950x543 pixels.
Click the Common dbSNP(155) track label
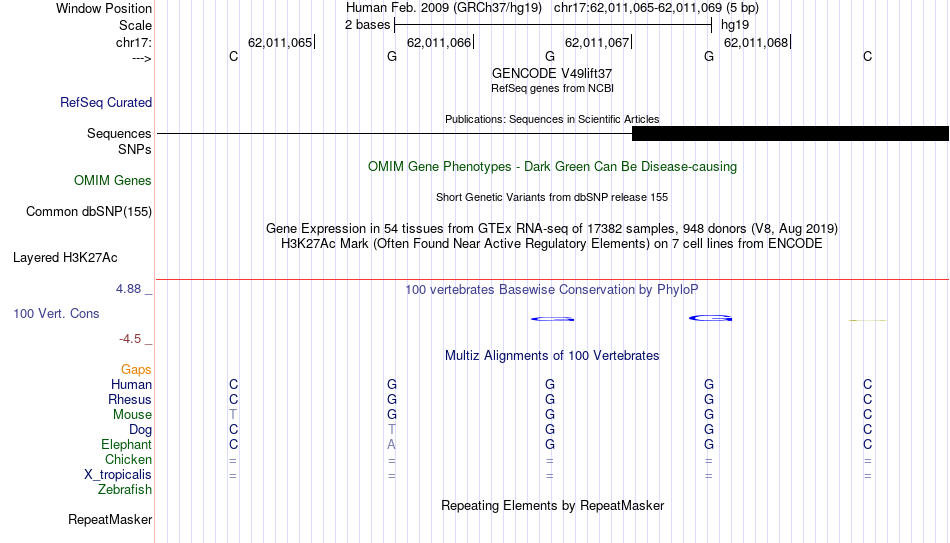coord(89,212)
